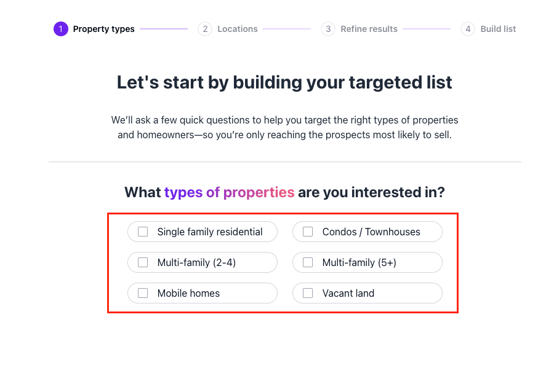
Task: Go to the Locations step label
Action: (237, 29)
